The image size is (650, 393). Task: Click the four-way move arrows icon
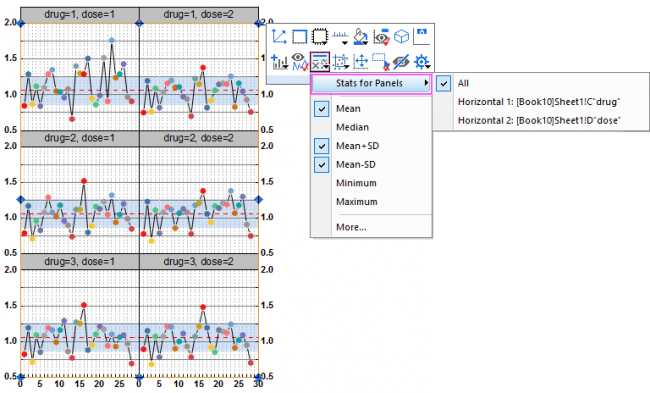361,62
